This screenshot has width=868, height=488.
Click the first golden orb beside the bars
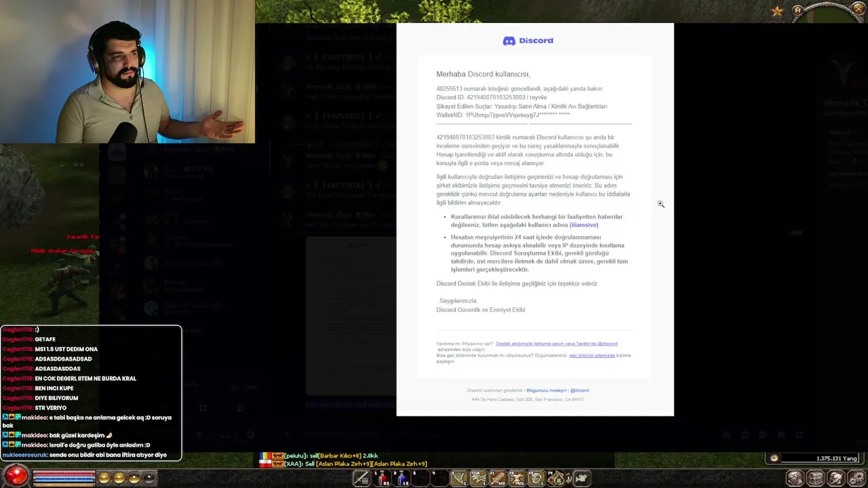coord(104,478)
